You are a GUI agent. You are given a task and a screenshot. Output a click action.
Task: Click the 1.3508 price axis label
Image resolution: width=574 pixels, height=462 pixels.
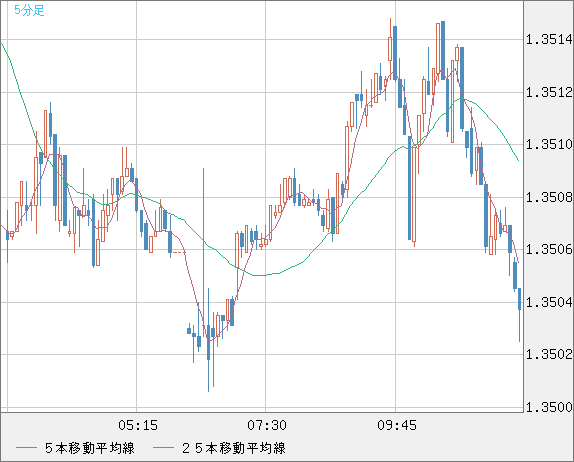pyautogui.click(x=549, y=197)
